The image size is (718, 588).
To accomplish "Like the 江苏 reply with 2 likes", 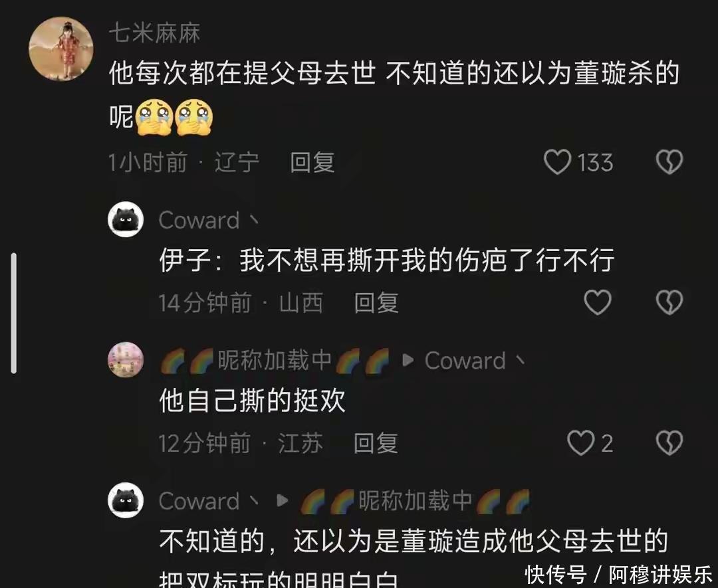I will pyautogui.click(x=580, y=443).
